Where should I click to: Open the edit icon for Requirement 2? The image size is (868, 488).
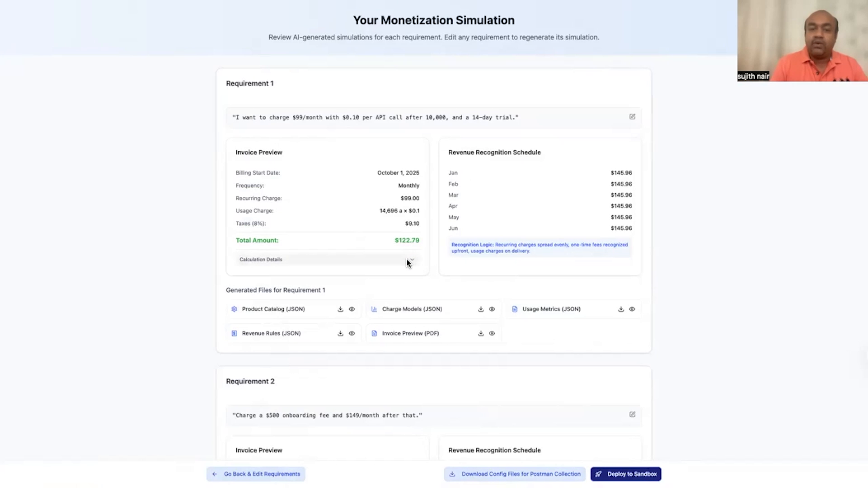click(x=632, y=414)
